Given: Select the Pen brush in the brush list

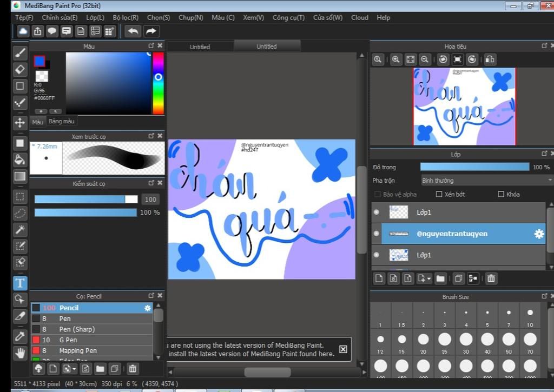Looking at the screenshot, I should [x=92, y=318].
